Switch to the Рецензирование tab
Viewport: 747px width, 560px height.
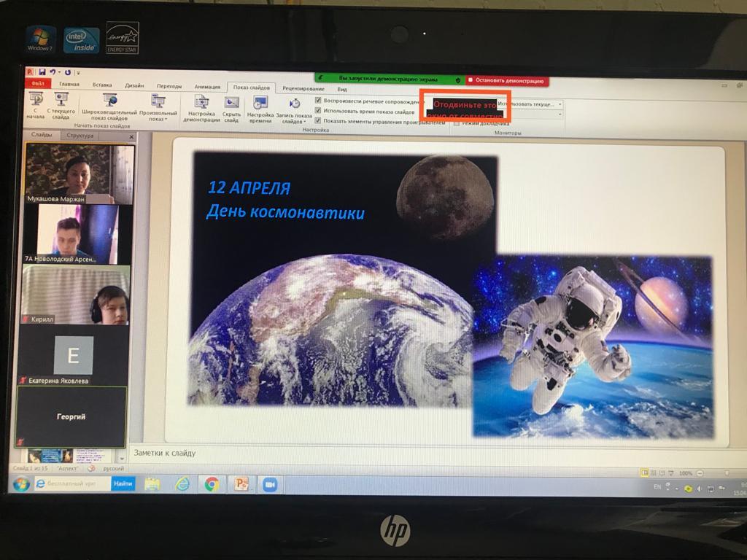click(x=303, y=88)
